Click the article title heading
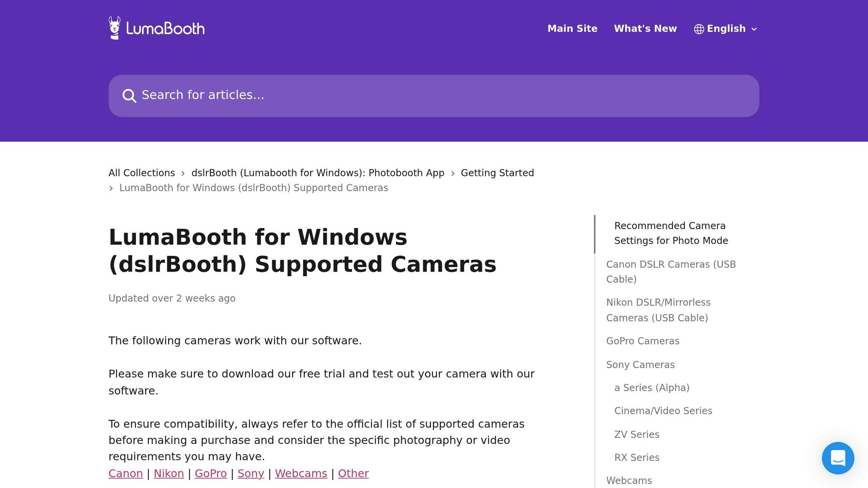The width and height of the screenshot is (868, 488). 302,250
